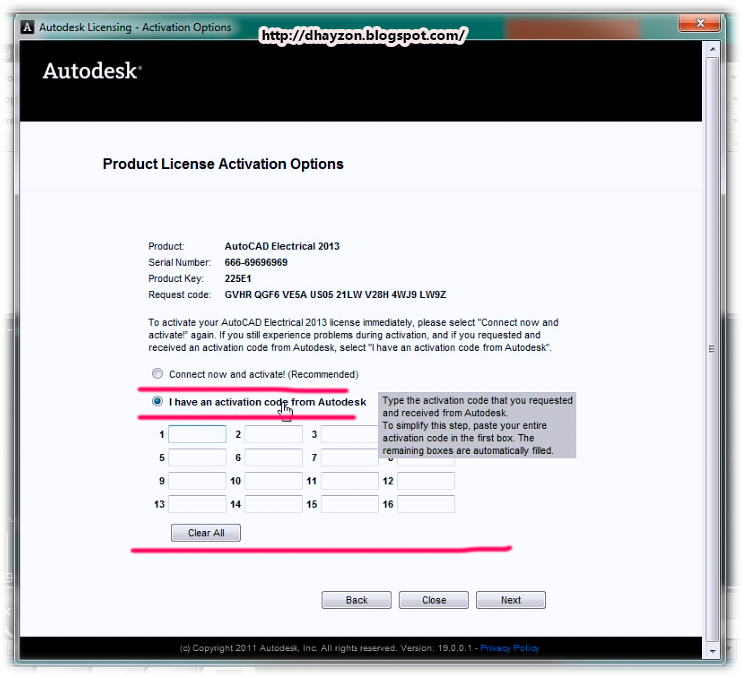Click activation code box 3
Viewport: 742px width, 676px height.
[x=350, y=434]
